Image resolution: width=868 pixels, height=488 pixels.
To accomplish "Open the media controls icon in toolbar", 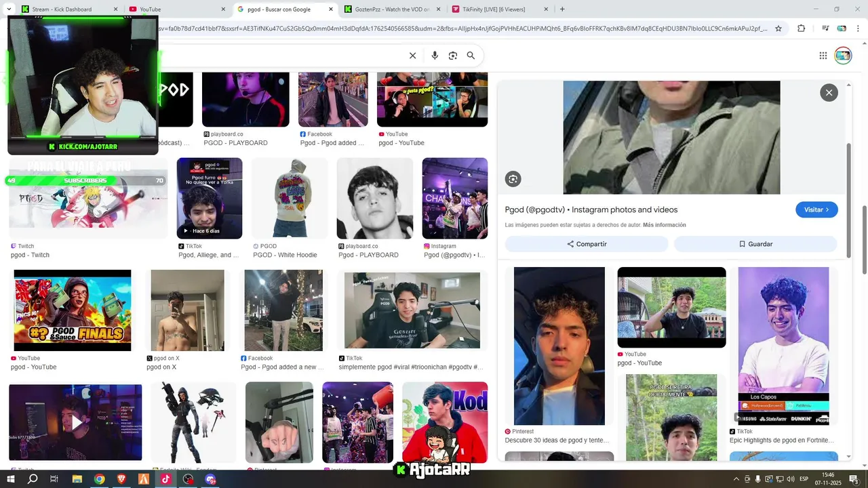I will coord(825,28).
